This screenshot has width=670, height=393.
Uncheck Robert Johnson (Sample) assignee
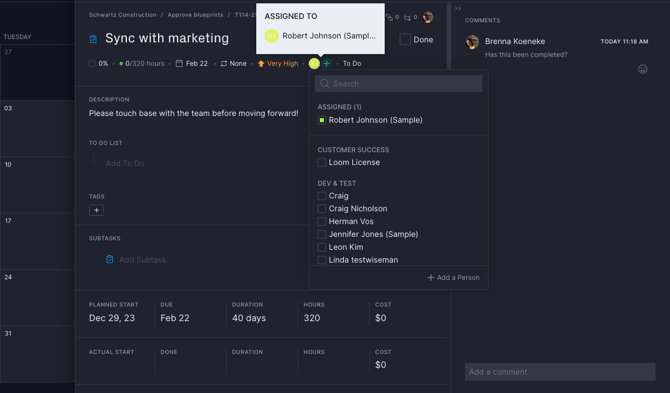322,120
